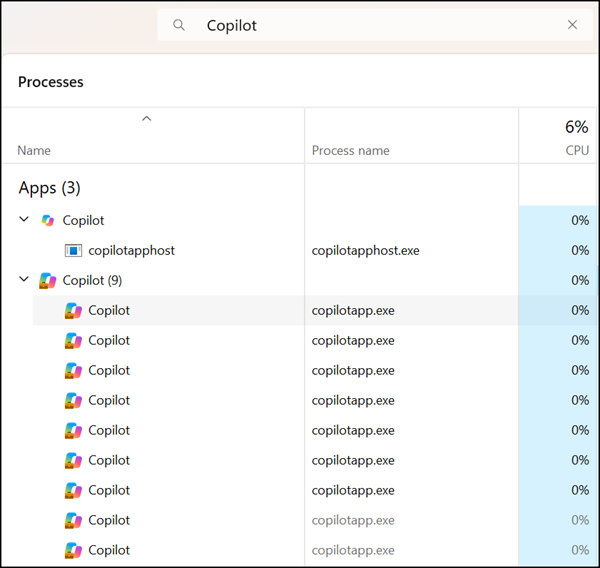Click the Copilot (9) group icon
This screenshot has height=568, width=600.
coord(48,281)
